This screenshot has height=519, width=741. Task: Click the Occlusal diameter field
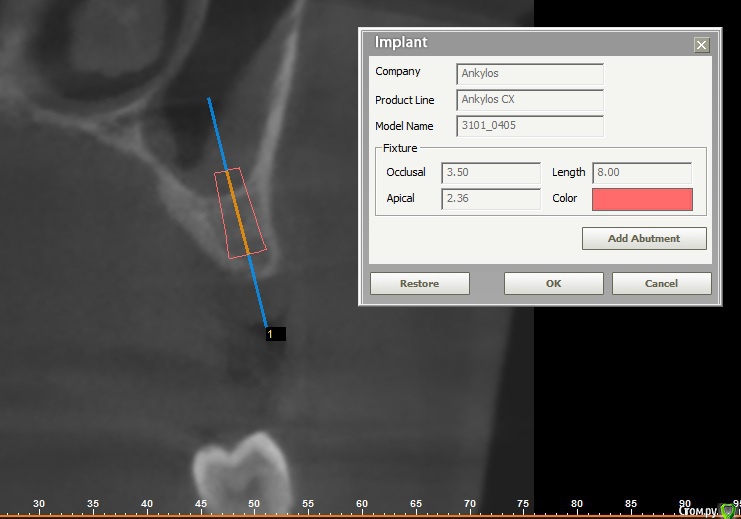pos(490,172)
